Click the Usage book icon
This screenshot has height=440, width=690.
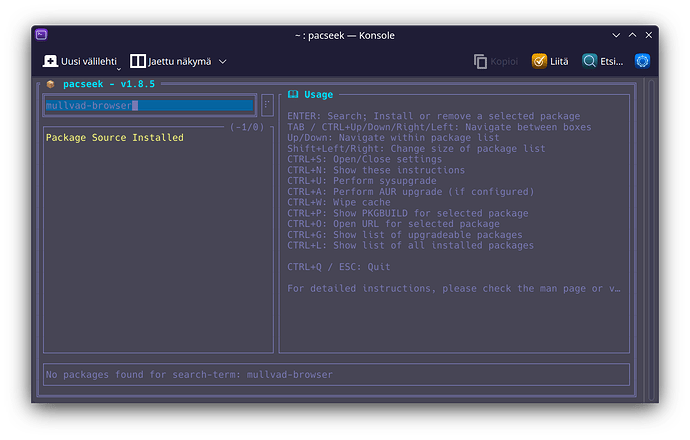[293, 94]
